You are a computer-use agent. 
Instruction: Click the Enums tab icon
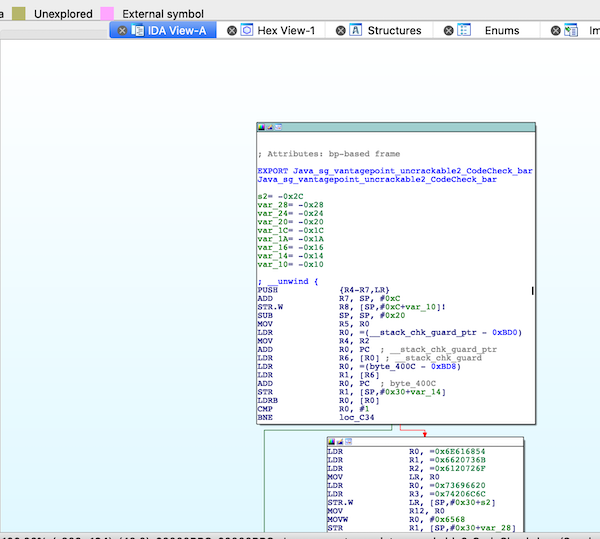tap(464, 30)
